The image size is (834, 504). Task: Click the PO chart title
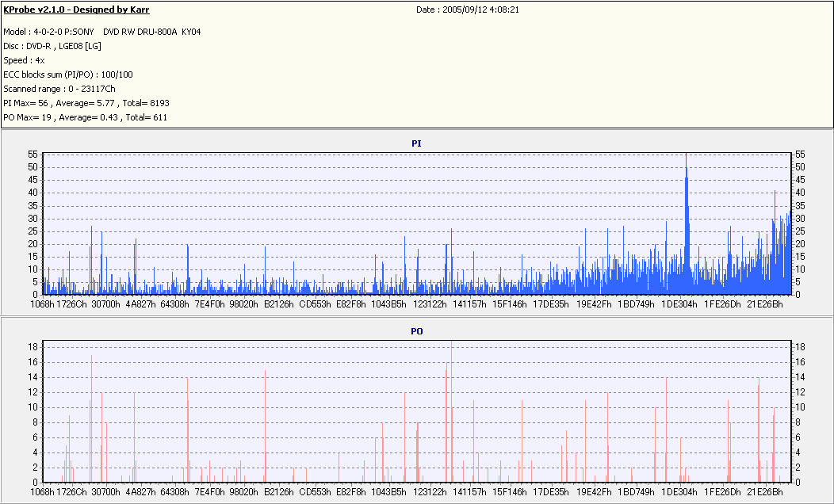pos(416,331)
